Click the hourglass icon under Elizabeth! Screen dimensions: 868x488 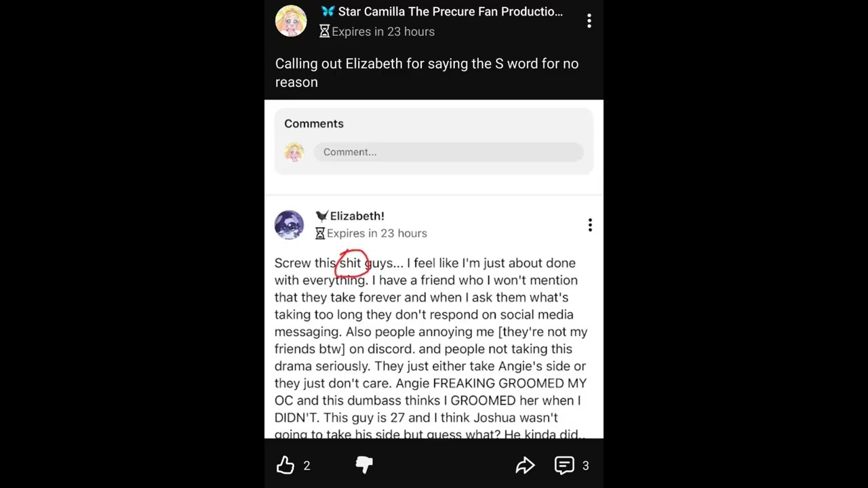320,233
